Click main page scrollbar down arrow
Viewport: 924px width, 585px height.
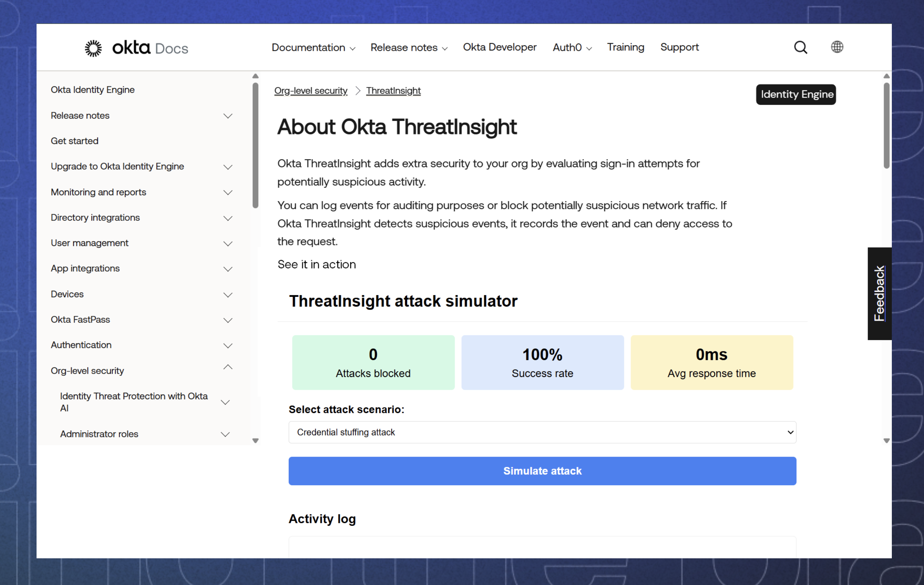886,441
